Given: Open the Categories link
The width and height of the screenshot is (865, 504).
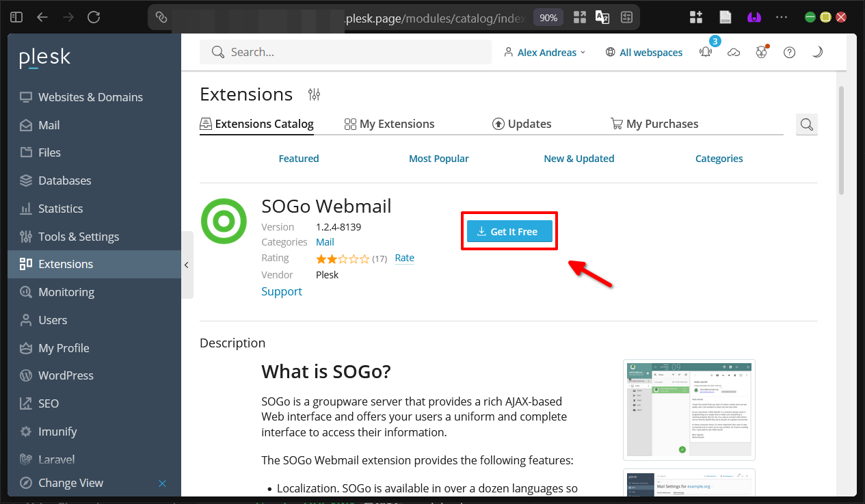Looking at the screenshot, I should (x=719, y=159).
